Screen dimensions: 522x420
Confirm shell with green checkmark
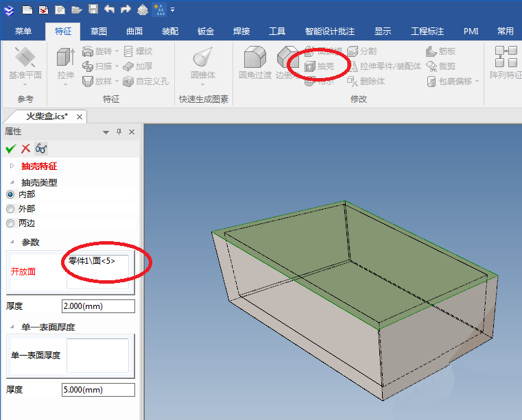pyautogui.click(x=11, y=149)
